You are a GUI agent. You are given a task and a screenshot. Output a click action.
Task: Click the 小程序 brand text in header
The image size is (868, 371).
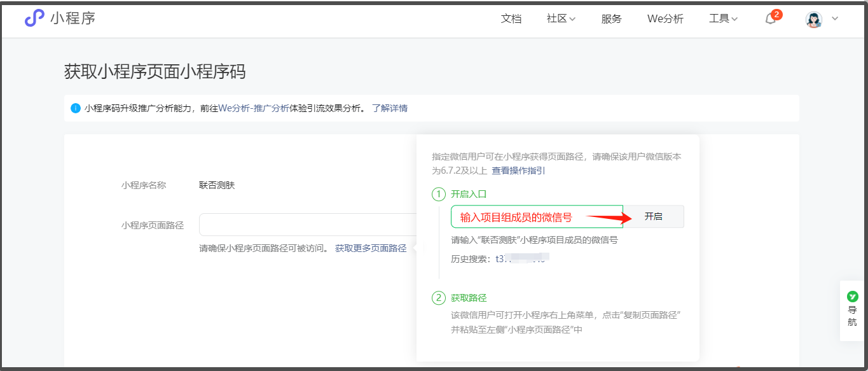[x=73, y=18]
